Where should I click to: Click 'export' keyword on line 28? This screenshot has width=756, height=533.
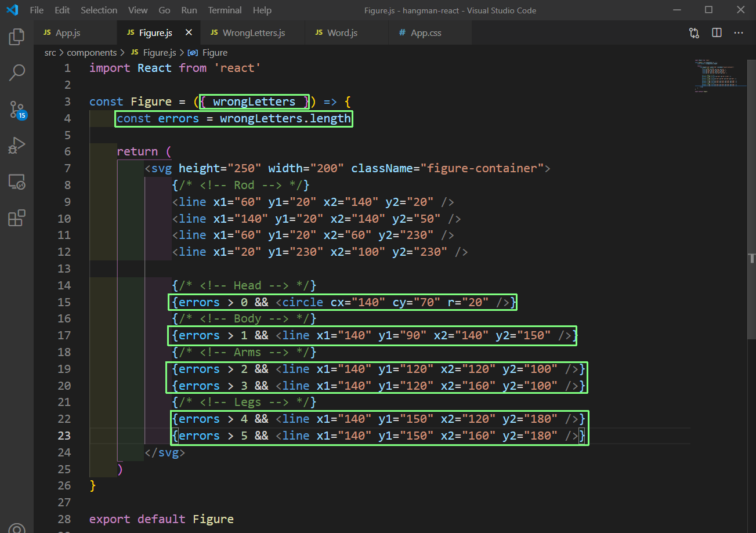[x=110, y=519]
